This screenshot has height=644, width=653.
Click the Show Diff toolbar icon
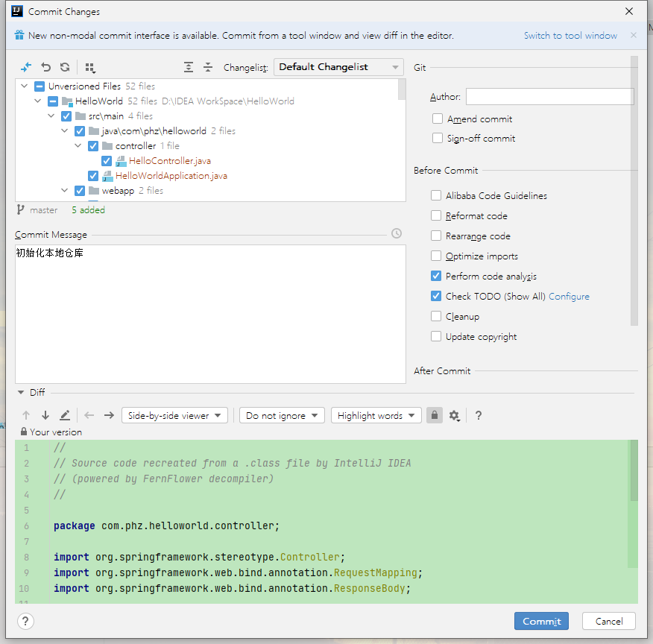(26, 67)
